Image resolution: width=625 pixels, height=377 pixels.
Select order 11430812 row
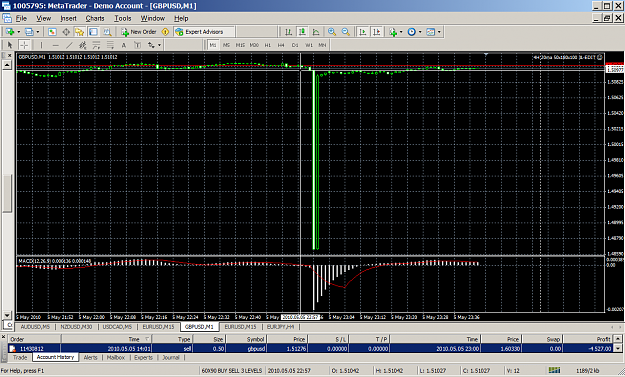(311, 348)
